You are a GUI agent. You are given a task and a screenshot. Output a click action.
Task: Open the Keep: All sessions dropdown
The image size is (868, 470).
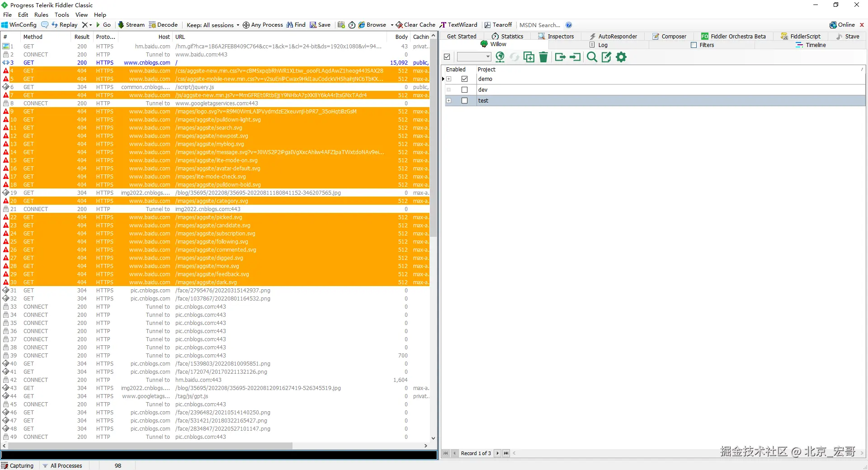pos(213,25)
